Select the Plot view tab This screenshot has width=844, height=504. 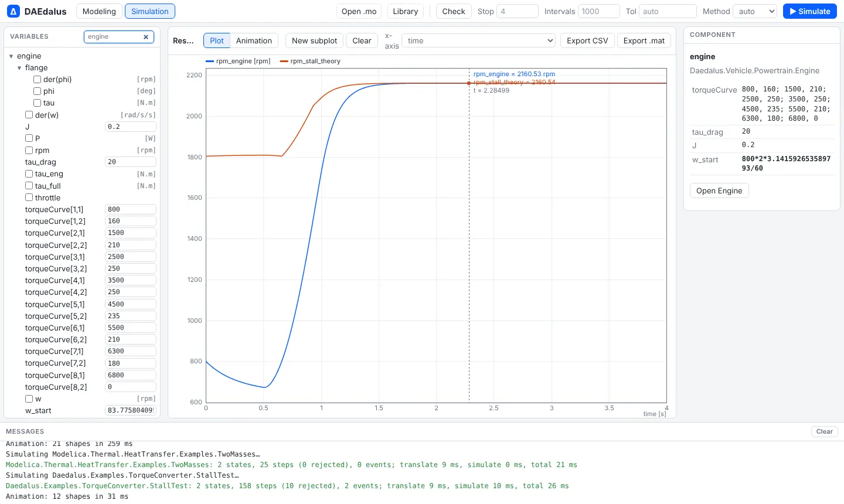click(x=217, y=40)
